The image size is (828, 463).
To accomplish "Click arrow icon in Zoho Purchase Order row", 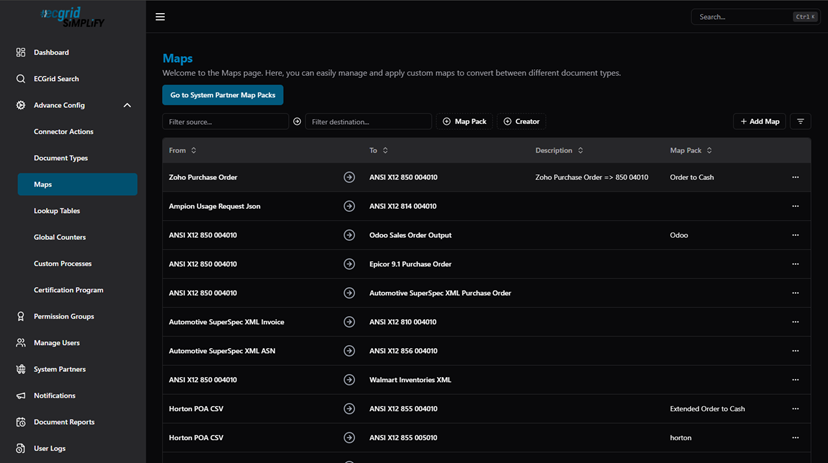I will click(x=349, y=177).
